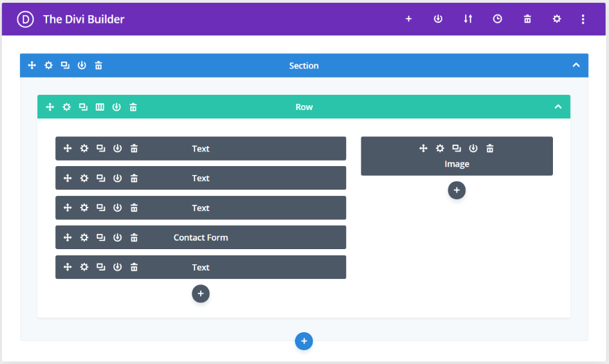The height and width of the screenshot is (364, 609).
Task: Delete the Image module
Action: [x=490, y=148]
